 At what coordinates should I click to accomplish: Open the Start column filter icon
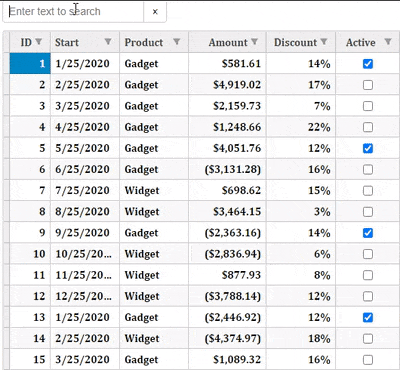point(108,41)
